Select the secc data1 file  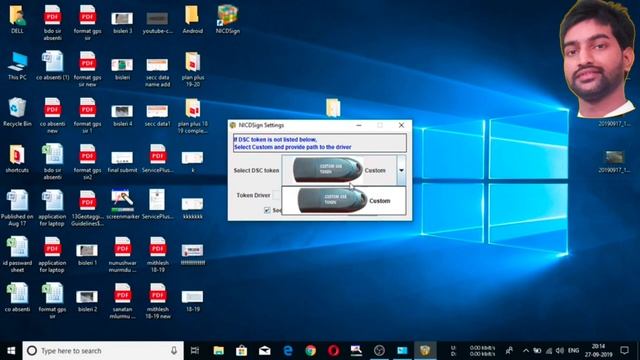[158, 115]
